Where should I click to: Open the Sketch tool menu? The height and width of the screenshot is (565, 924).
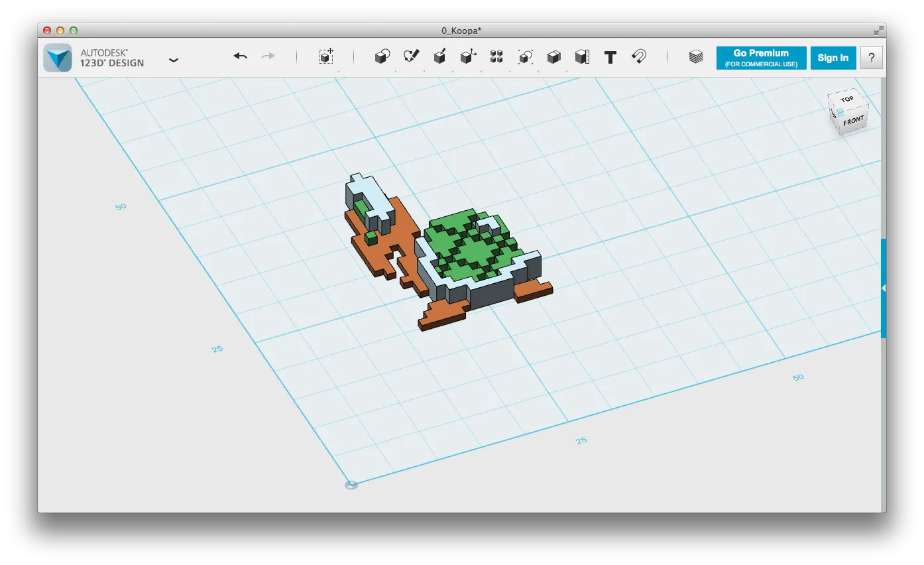tap(412, 57)
